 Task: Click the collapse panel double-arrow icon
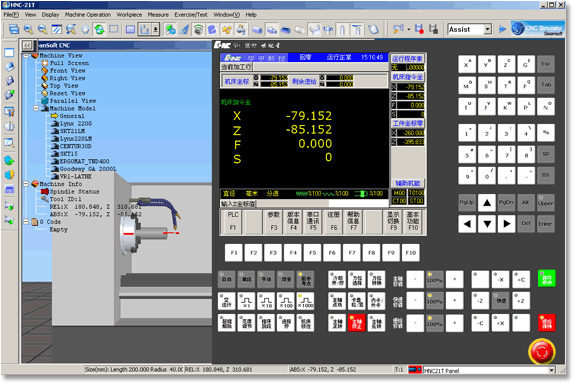click(27, 46)
